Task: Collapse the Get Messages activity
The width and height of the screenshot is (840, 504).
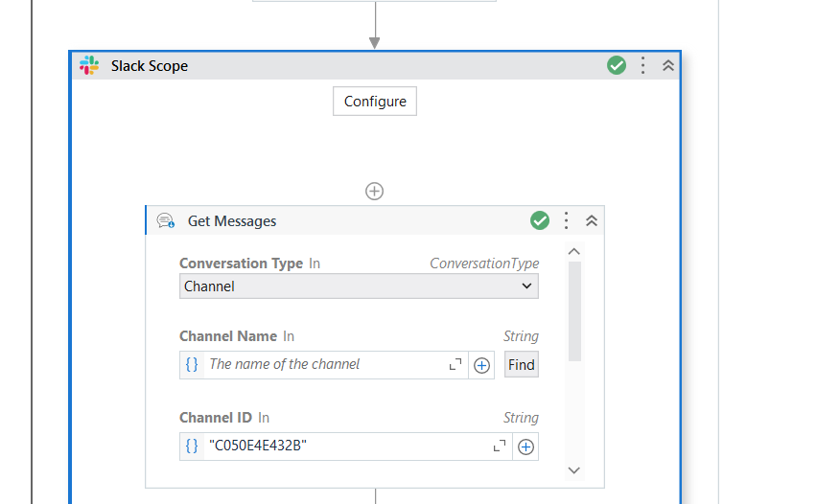Action: coord(592,220)
